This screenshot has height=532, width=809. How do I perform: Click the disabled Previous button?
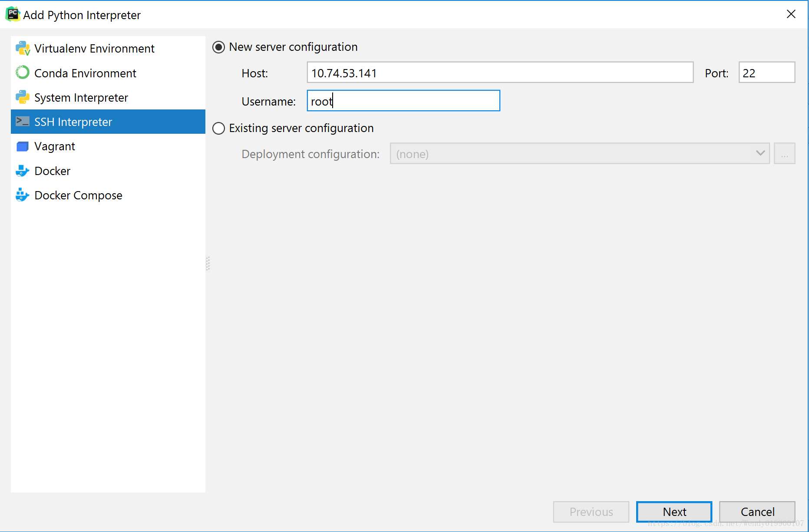click(x=591, y=512)
